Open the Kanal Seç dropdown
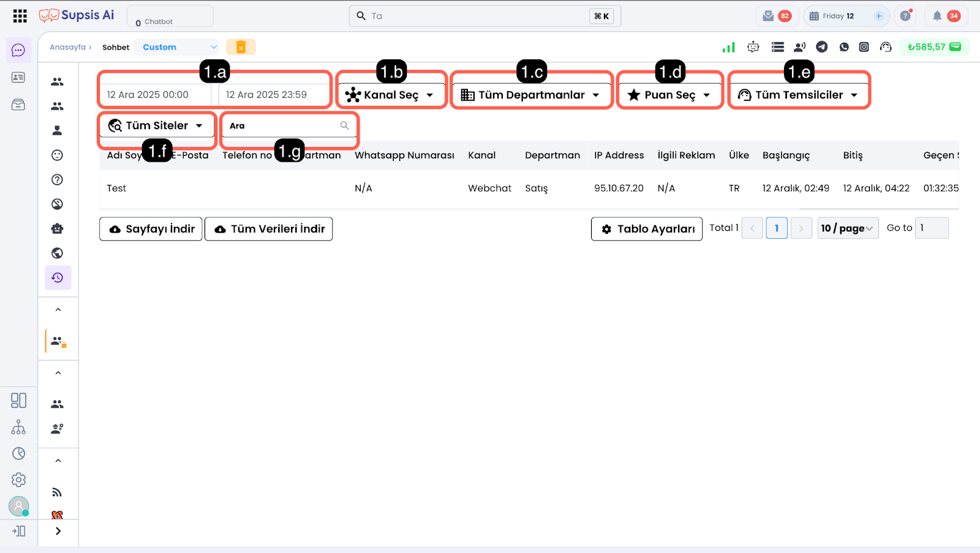 coord(391,95)
